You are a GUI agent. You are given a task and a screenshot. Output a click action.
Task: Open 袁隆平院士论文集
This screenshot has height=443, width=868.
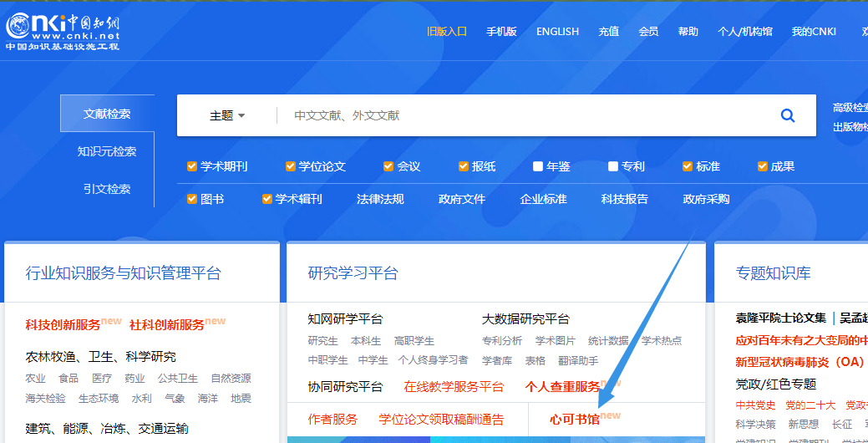point(780,318)
